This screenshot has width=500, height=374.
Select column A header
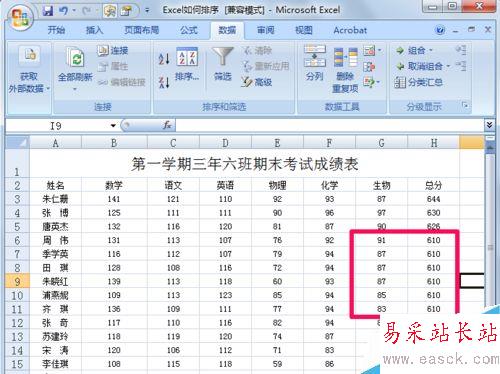pos(56,143)
